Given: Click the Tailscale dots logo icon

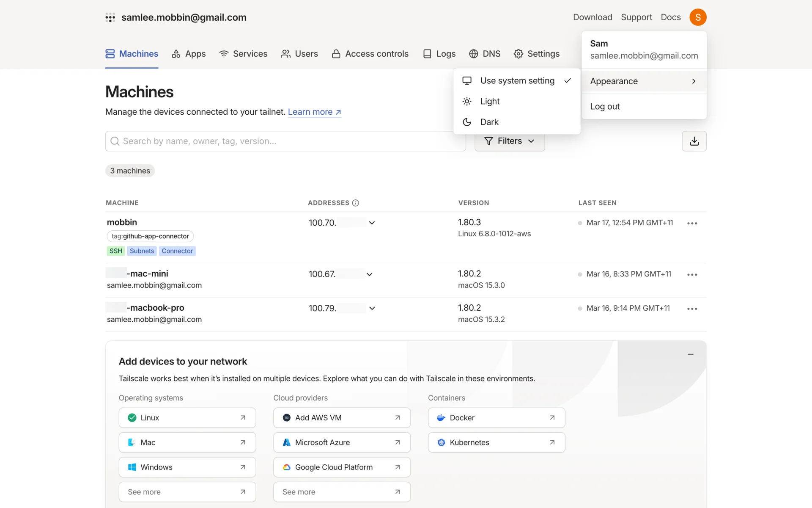Looking at the screenshot, I should (x=110, y=17).
